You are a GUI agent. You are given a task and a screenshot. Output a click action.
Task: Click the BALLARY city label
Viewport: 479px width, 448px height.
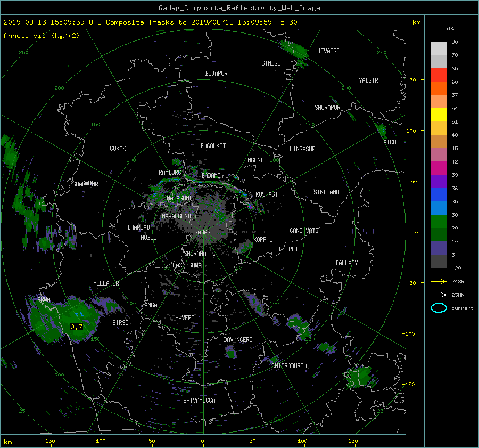point(346,263)
